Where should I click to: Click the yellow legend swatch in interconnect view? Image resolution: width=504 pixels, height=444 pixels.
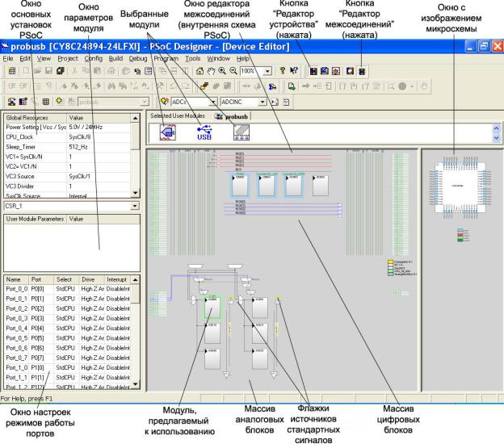coord(391,262)
